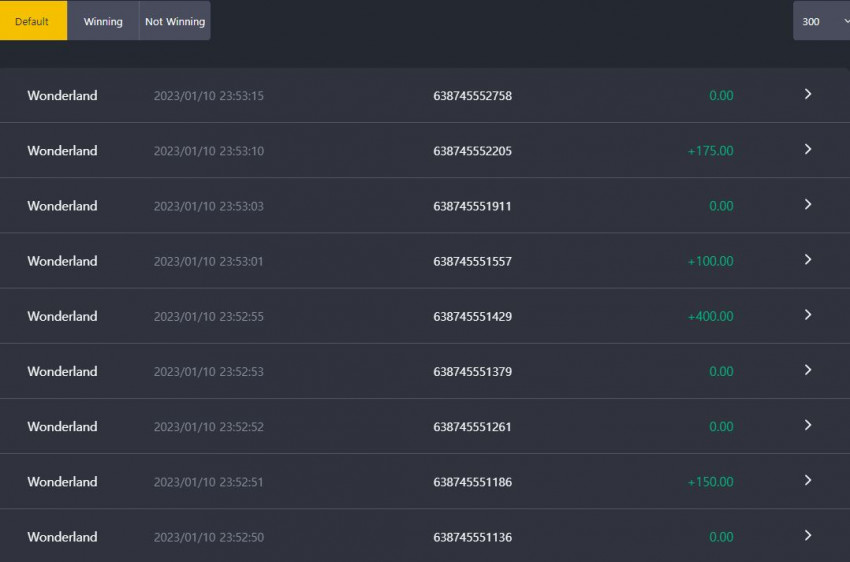
Task: Open the 300 page size dropdown
Action: [x=821, y=21]
